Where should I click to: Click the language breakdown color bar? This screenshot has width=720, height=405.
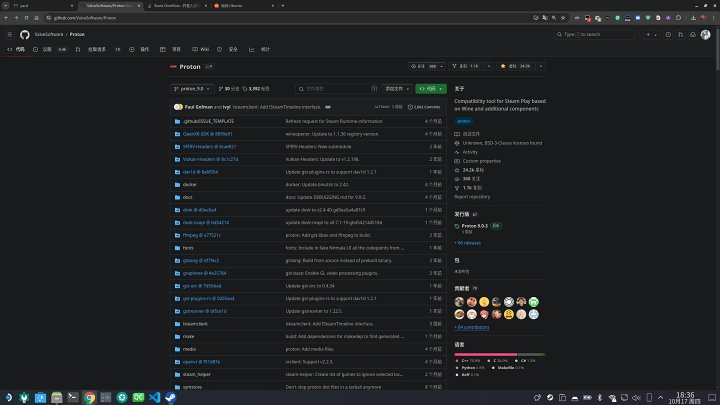(500, 355)
